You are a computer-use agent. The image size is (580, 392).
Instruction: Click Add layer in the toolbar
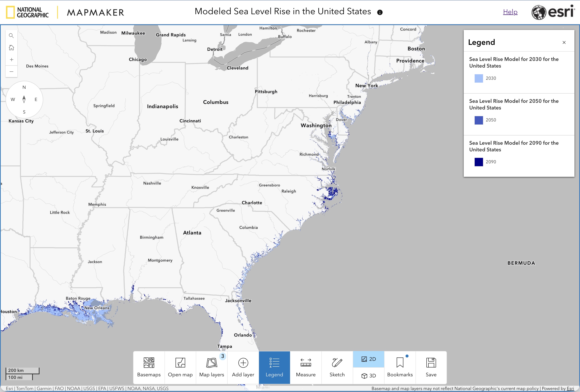[243, 367]
